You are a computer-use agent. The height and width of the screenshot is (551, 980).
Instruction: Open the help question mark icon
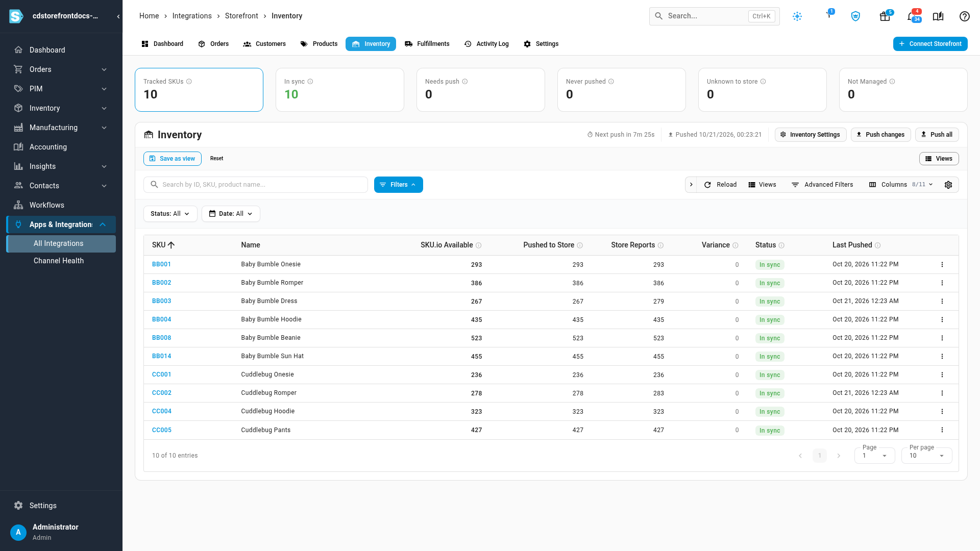(964, 16)
